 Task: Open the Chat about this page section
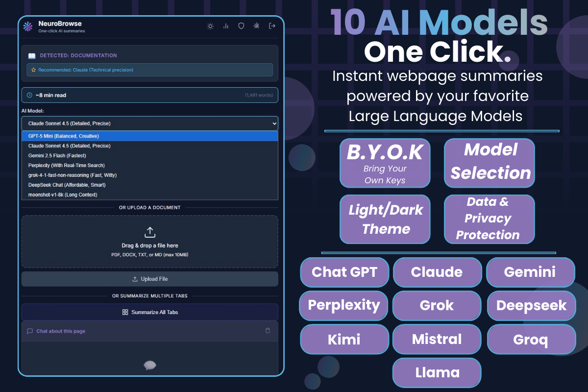click(63, 330)
